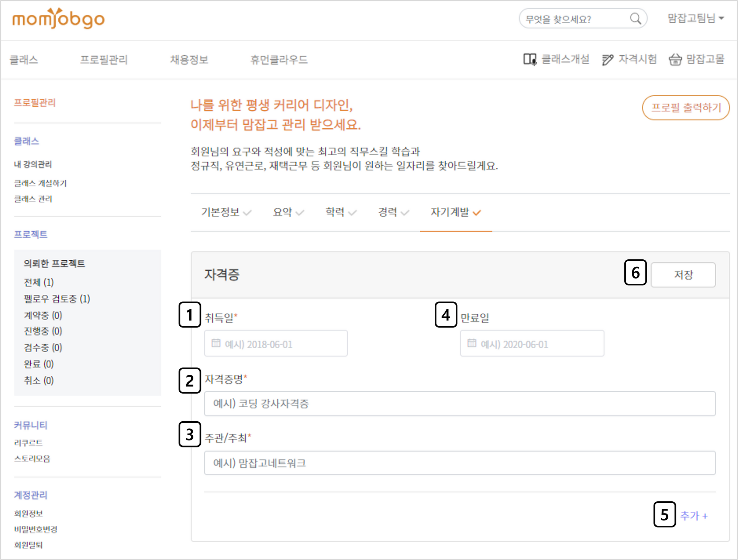
Task: Open 채용정보 in the main menu
Action: tap(189, 59)
